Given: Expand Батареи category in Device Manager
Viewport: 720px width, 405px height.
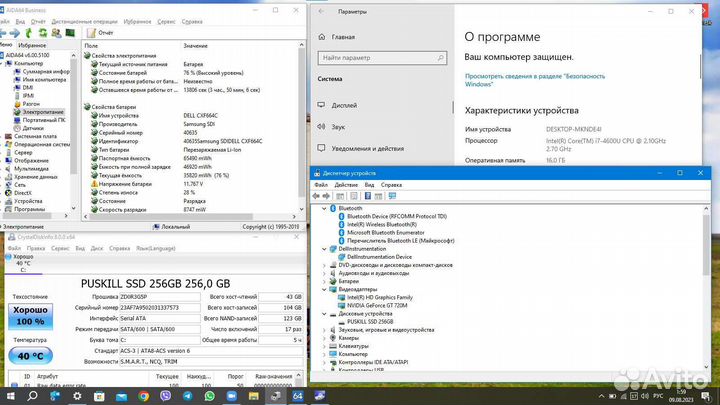Looking at the screenshot, I should [x=324, y=281].
